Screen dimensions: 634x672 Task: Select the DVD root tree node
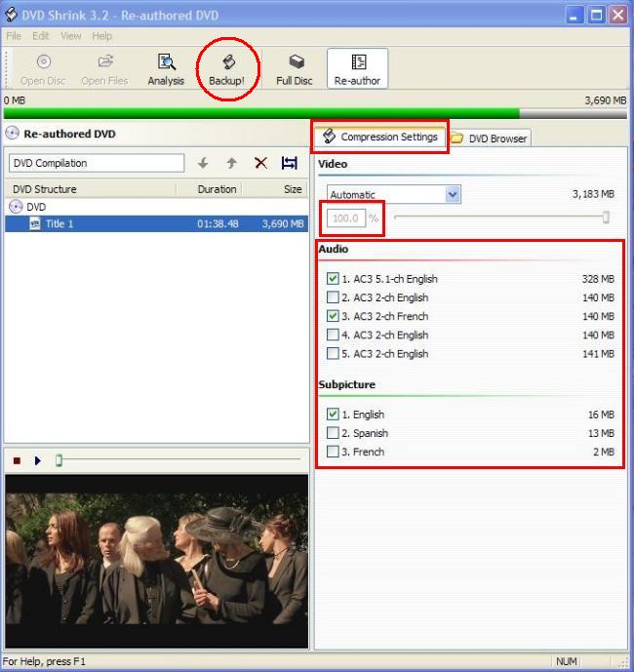pyautogui.click(x=36, y=207)
